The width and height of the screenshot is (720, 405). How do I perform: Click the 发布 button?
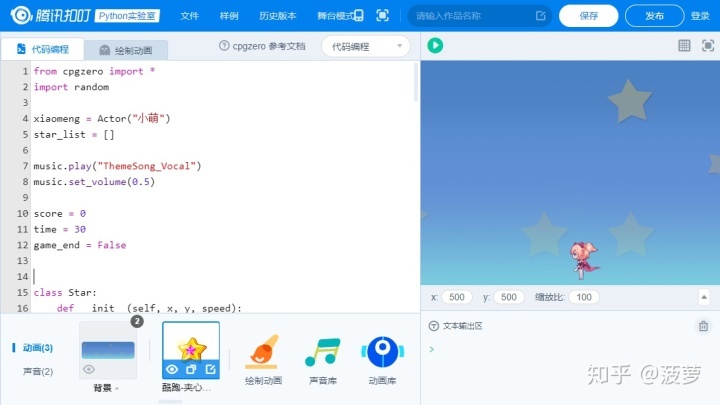(x=654, y=16)
